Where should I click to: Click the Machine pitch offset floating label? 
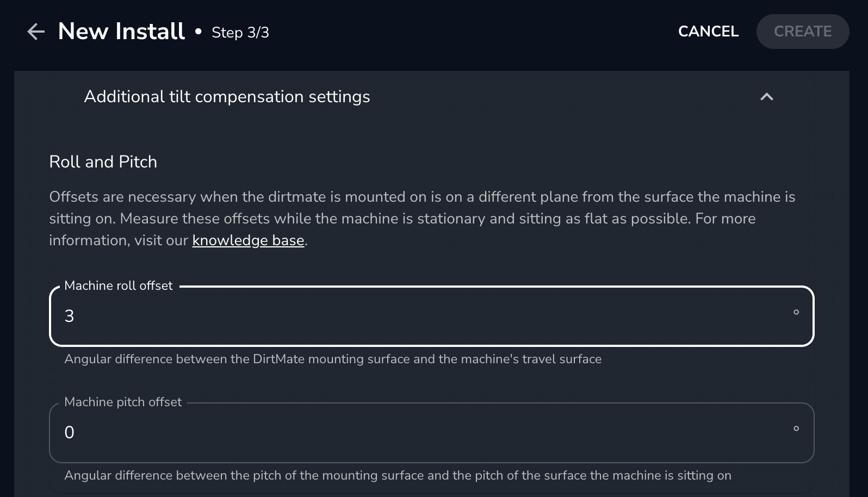pyautogui.click(x=123, y=402)
